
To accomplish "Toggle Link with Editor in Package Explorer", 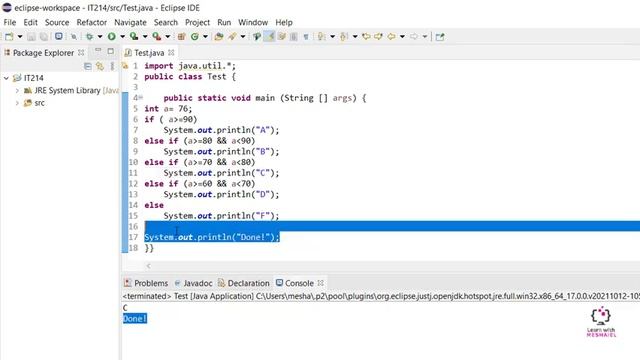I will [x=100, y=66].
